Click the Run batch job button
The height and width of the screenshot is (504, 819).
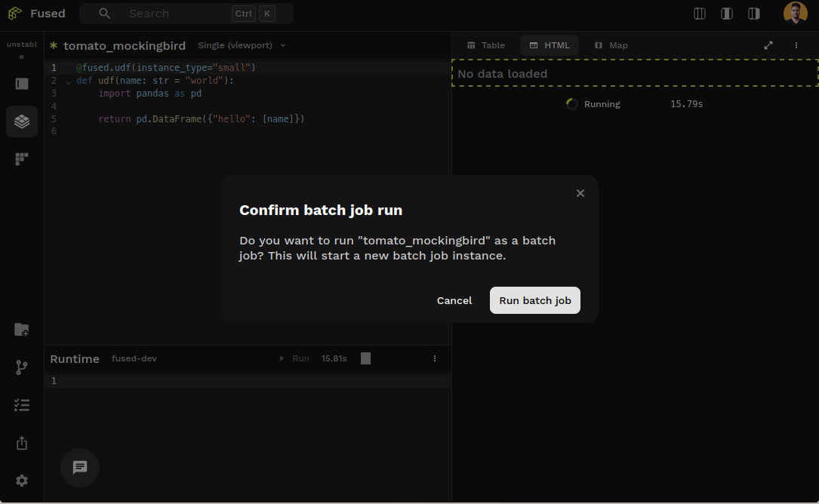(x=534, y=300)
